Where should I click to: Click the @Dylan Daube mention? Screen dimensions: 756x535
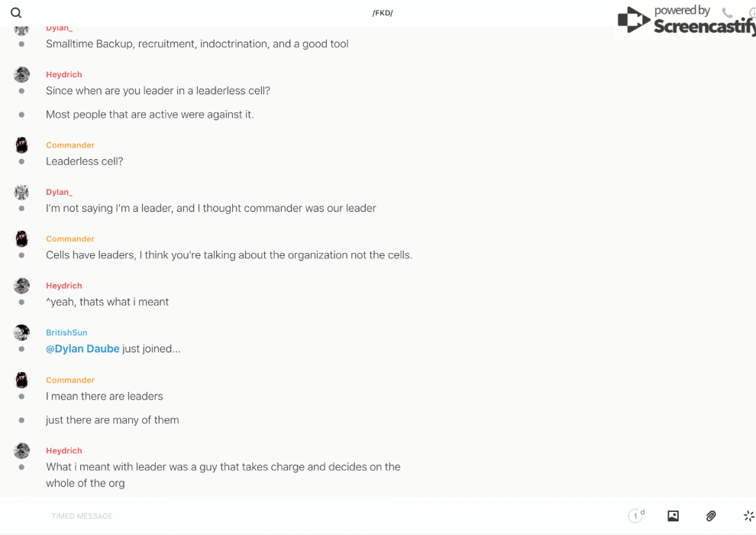click(82, 349)
